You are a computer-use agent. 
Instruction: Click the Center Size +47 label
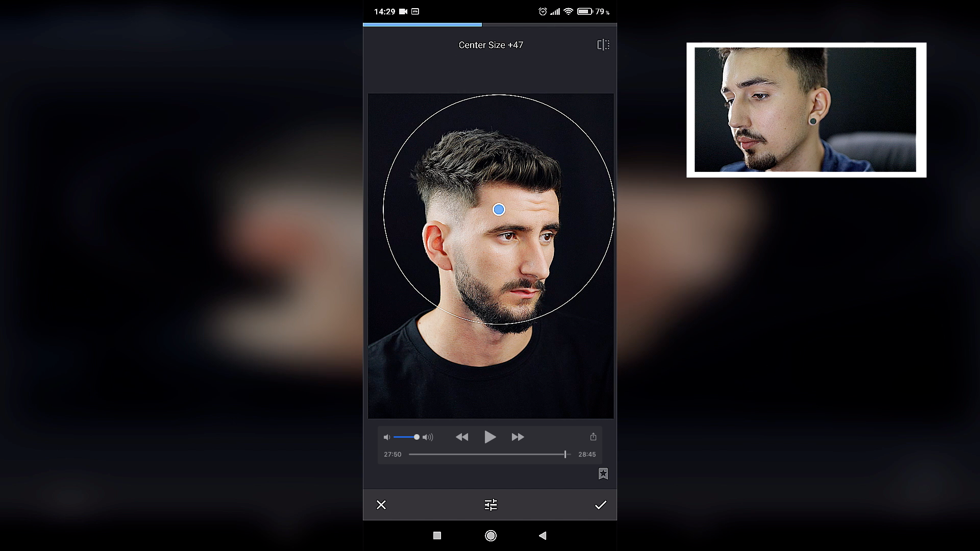[491, 45]
